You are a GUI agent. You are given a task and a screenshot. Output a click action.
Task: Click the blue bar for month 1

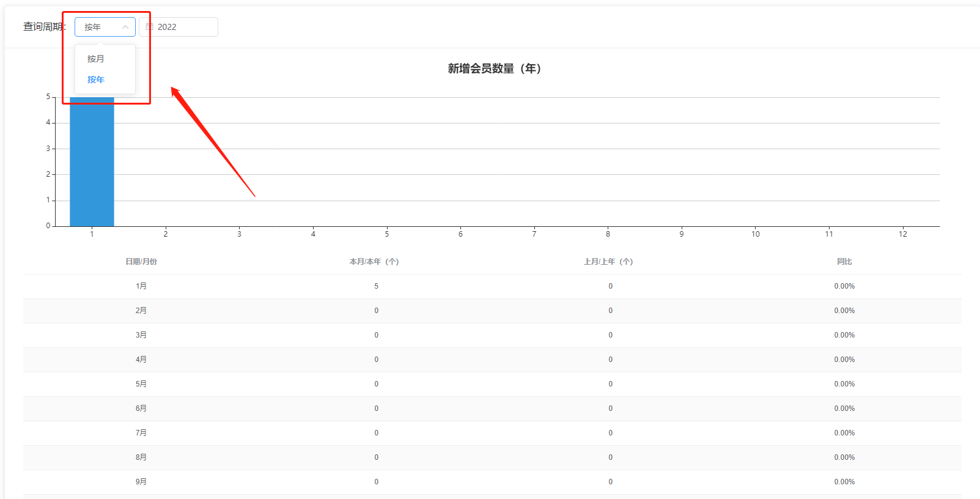92,161
